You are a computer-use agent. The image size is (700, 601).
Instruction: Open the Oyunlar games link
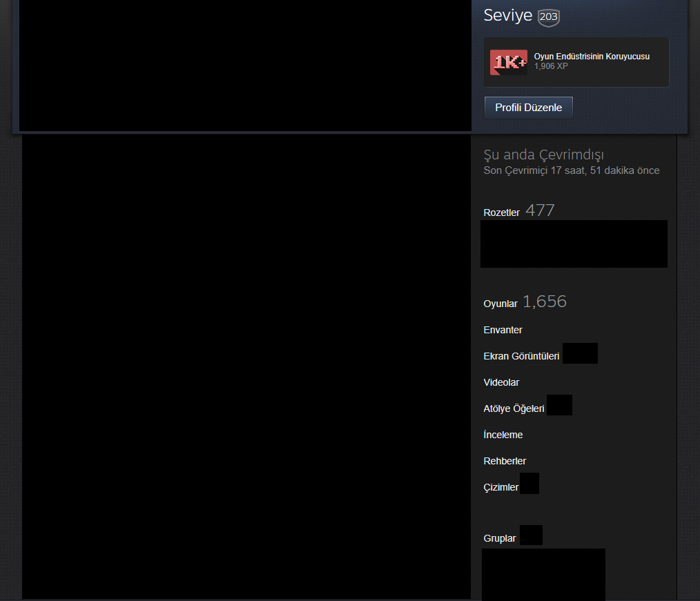click(500, 304)
